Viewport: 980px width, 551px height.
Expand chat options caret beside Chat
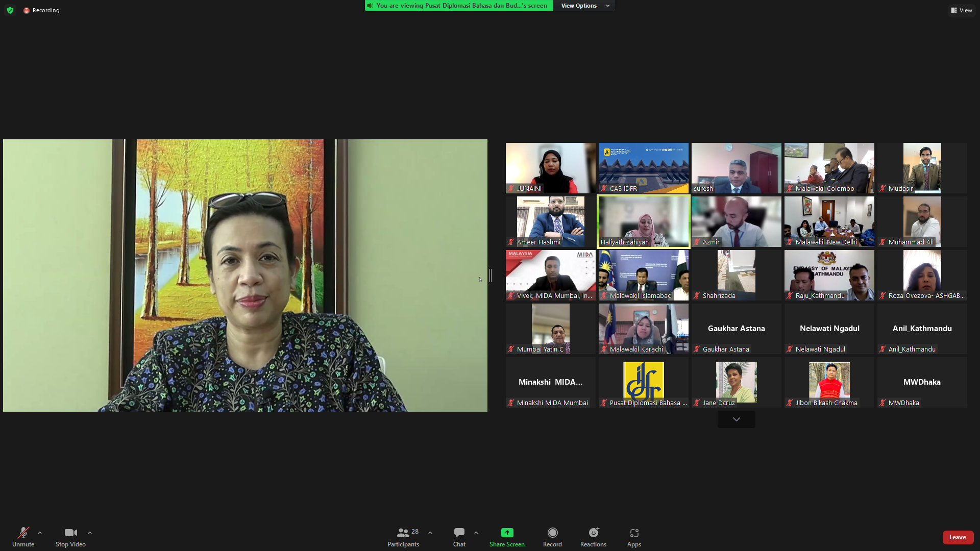476,533
